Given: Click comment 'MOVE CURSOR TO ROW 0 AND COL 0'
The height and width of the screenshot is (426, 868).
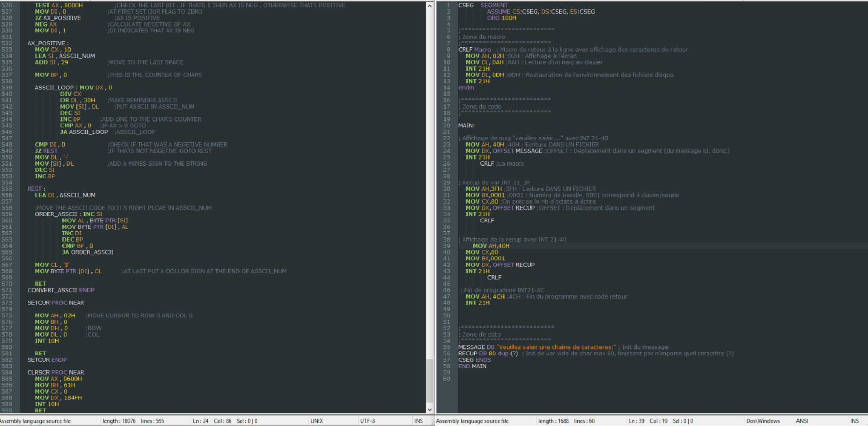Looking at the screenshot, I should (x=139, y=315).
